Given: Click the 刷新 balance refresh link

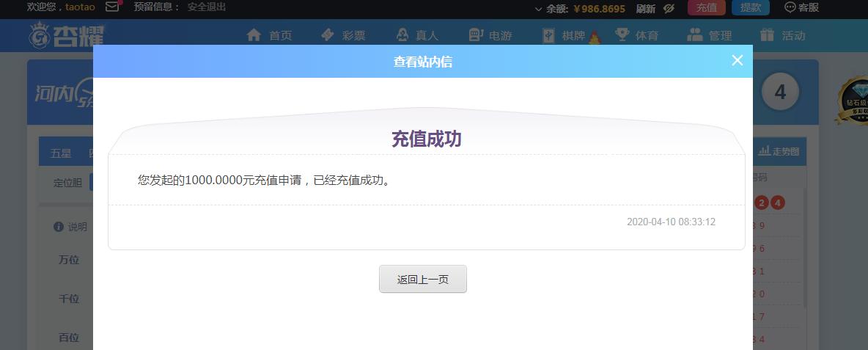Looking at the screenshot, I should point(646,8).
